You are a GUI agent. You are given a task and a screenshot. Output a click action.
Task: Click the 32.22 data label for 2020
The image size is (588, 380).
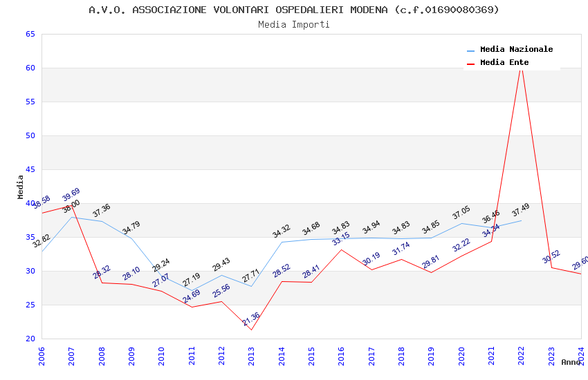pos(461,245)
